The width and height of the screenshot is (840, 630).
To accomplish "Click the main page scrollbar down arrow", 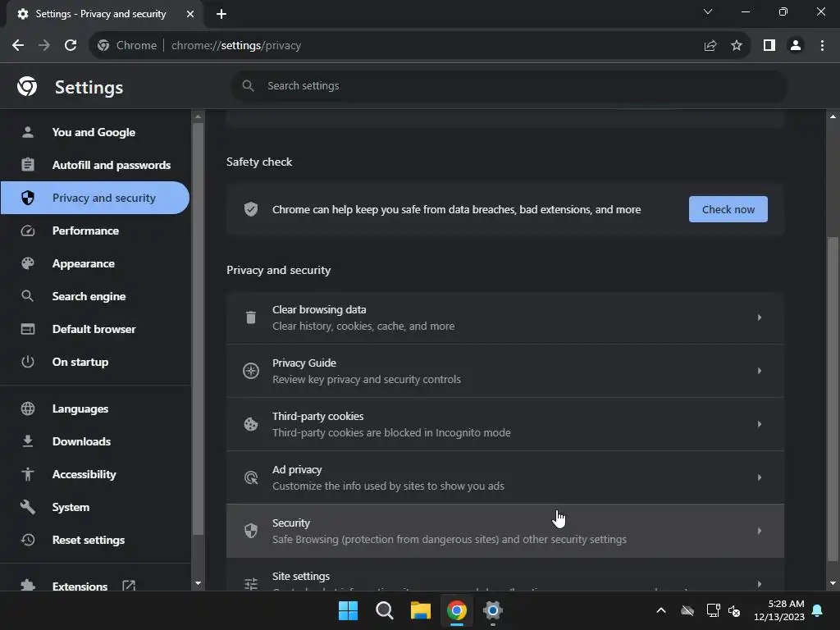I will [833, 583].
